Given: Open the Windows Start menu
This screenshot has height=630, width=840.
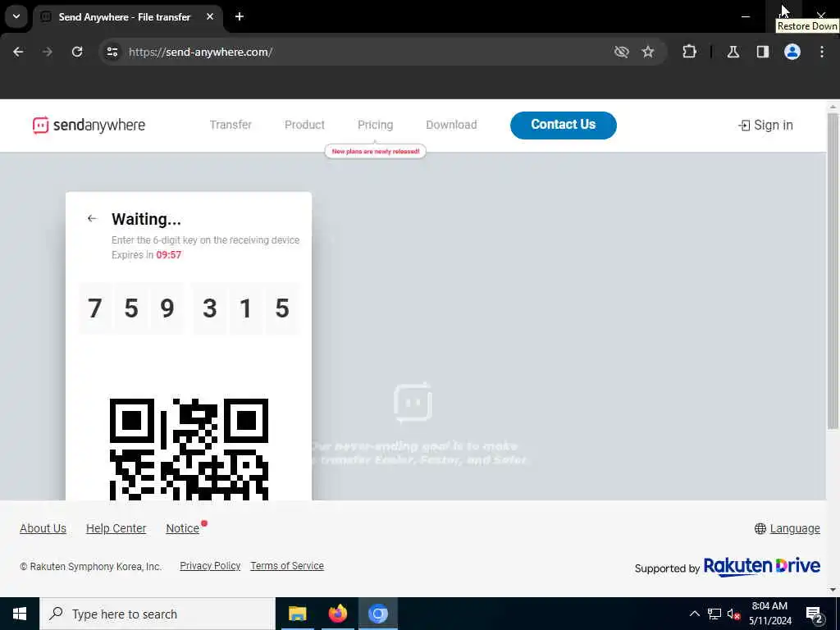Looking at the screenshot, I should pos(20,614).
